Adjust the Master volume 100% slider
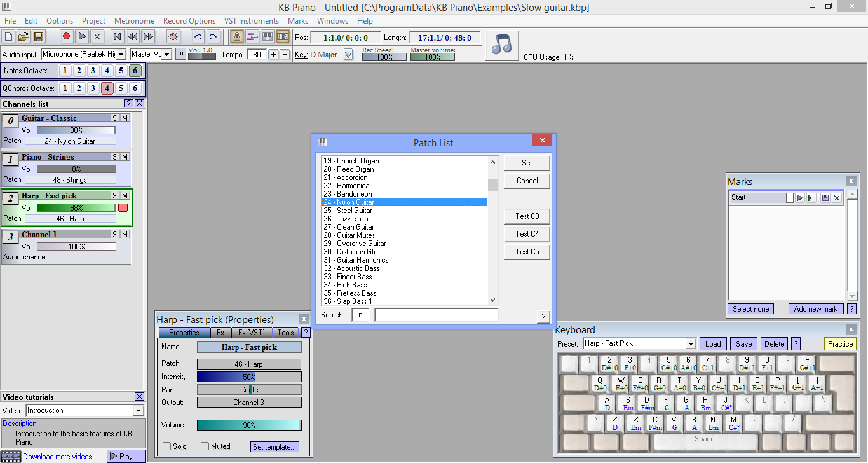 432,57
